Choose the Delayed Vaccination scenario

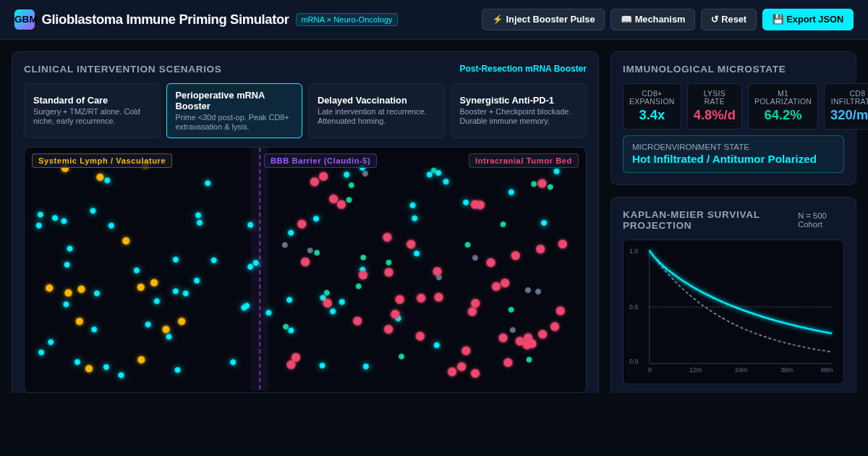(x=376, y=111)
